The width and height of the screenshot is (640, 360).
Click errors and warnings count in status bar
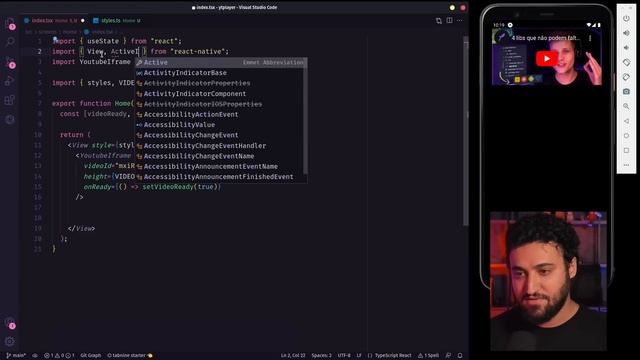[59, 356]
